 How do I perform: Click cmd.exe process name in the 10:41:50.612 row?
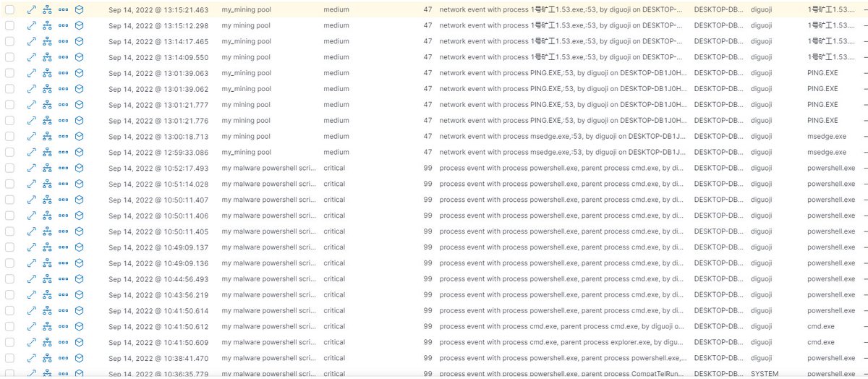coord(821,327)
